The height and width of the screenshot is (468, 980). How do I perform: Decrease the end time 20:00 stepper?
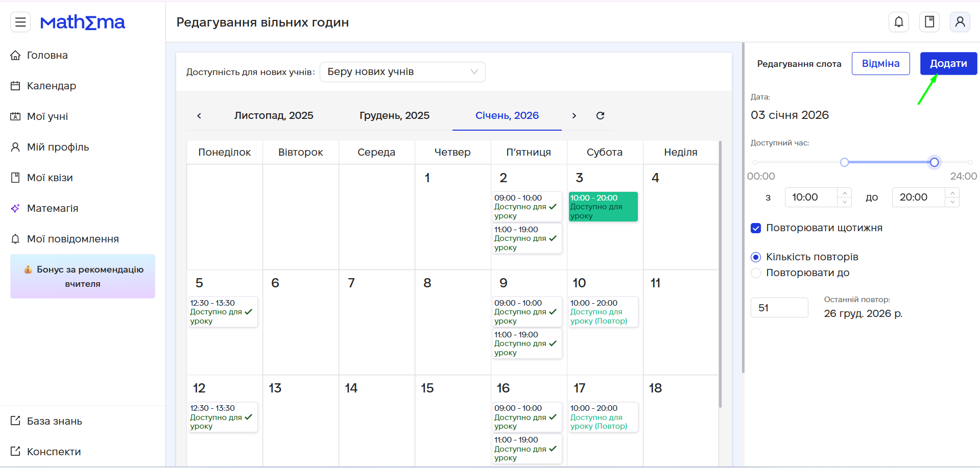point(952,202)
